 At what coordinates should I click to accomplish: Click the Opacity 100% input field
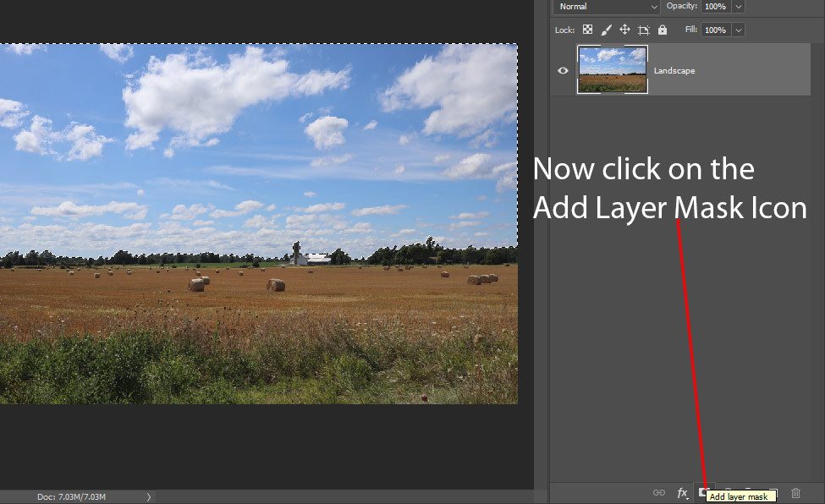click(715, 7)
